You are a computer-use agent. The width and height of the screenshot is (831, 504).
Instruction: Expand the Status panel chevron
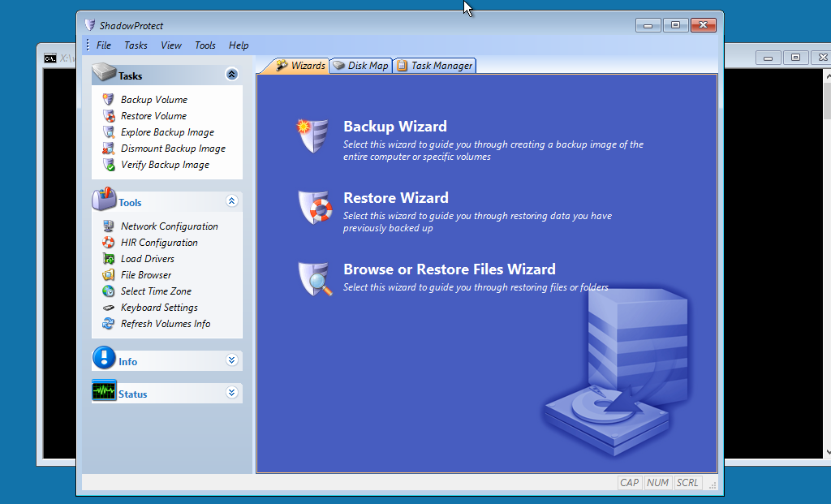point(231,393)
